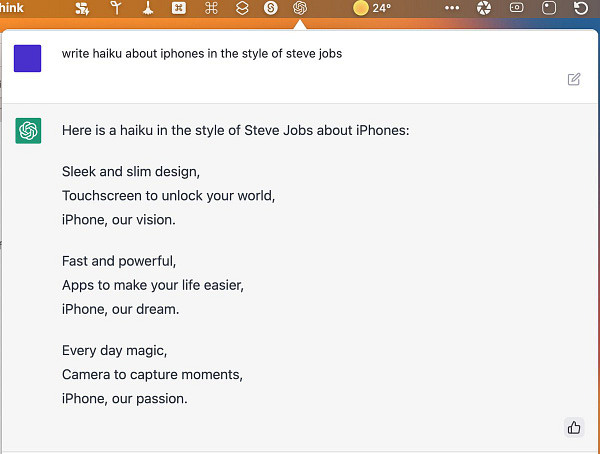Click the three dots overflow menu icon
The image size is (600, 454).
tap(452, 8)
